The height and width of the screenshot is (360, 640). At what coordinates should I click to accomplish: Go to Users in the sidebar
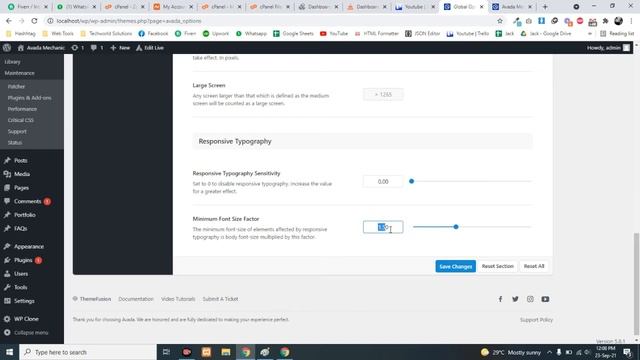point(21,274)
